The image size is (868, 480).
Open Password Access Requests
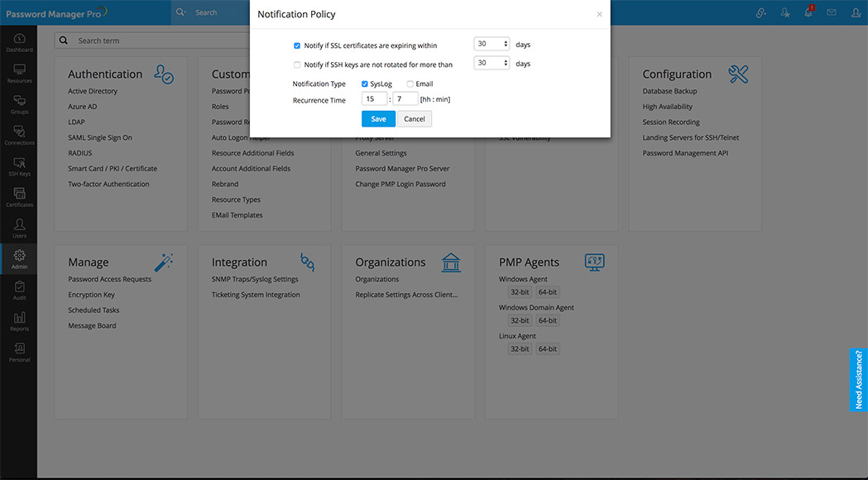(x=109, y=280)
